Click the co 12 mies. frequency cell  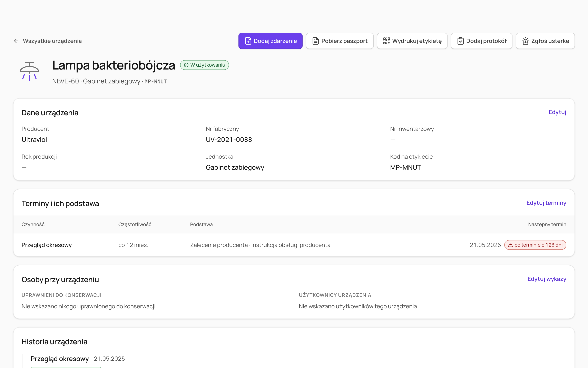[x=133, y=245]
